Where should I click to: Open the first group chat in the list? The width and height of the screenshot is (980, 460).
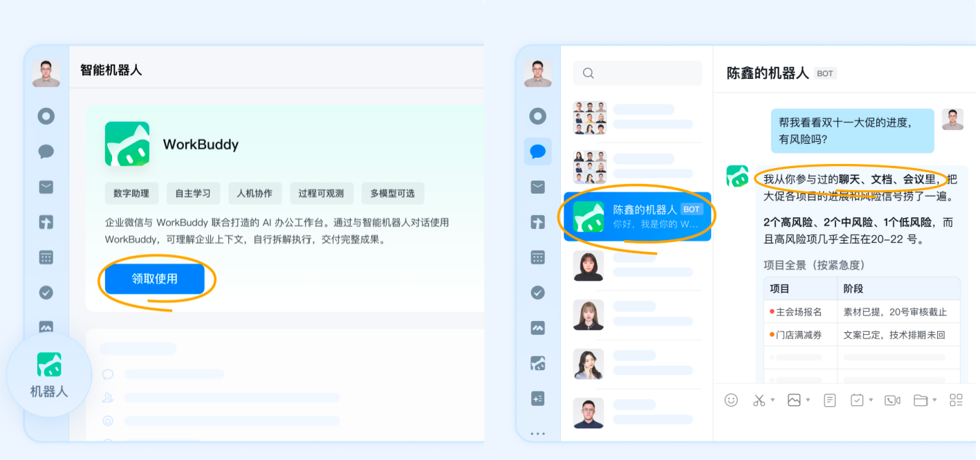point(638,118)
